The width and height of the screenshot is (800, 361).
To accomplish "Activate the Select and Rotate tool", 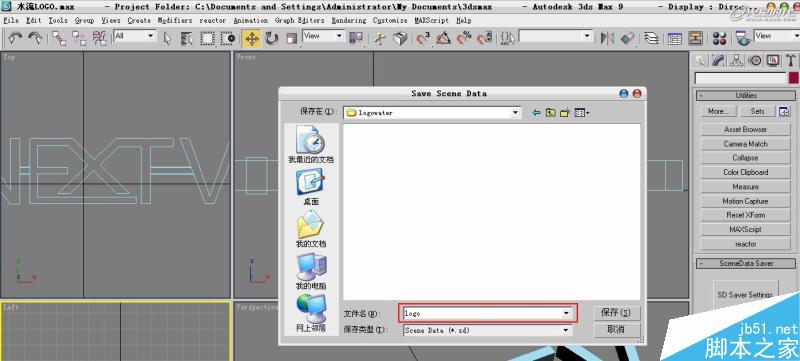I will pyautogui.click(x=271, y=38).
